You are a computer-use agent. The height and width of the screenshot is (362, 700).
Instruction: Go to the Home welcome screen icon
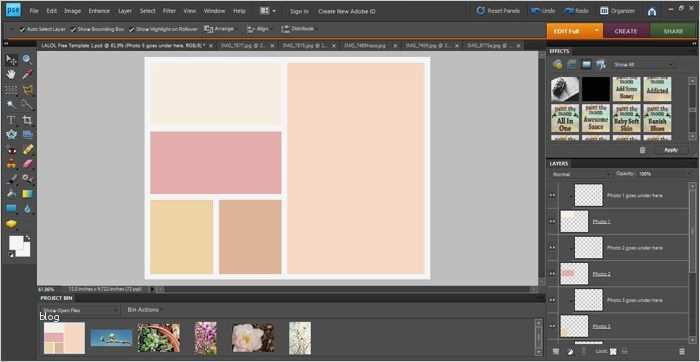click(652, 11)
